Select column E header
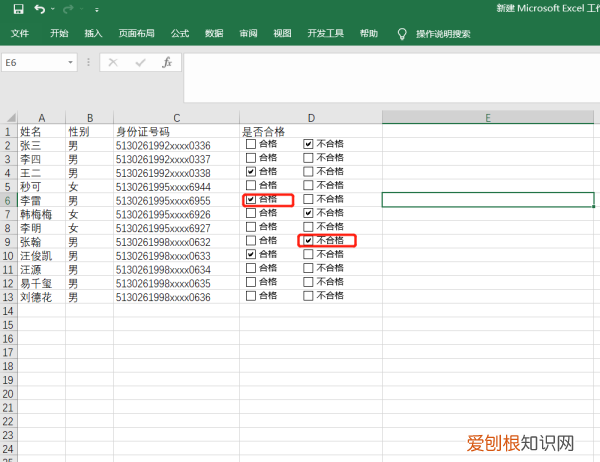The height and width of the screenshot is (462, 600). click(488, 118)
